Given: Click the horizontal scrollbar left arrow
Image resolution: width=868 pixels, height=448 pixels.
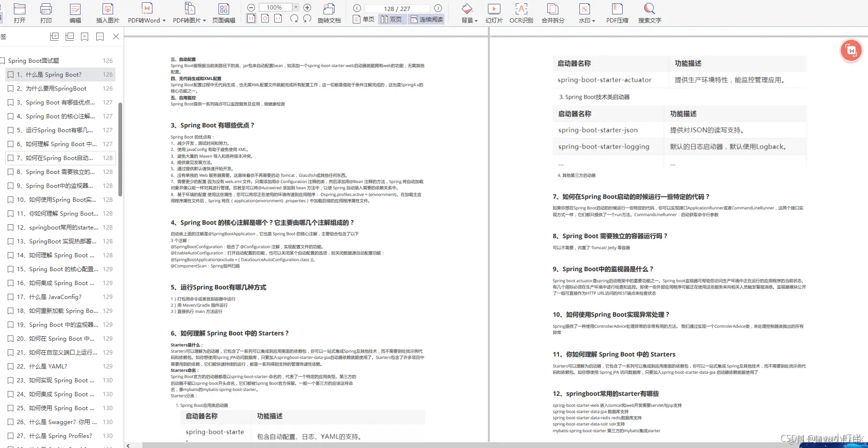Looking at the screenshot, I should tap(128, 445).
